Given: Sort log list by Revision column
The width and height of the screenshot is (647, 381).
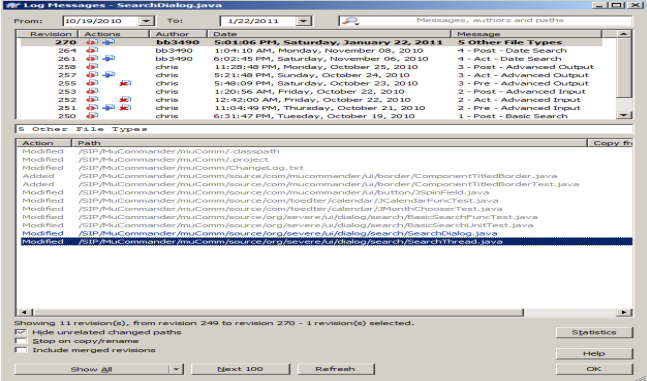Looking at the screenshot, I should [47, 34].
